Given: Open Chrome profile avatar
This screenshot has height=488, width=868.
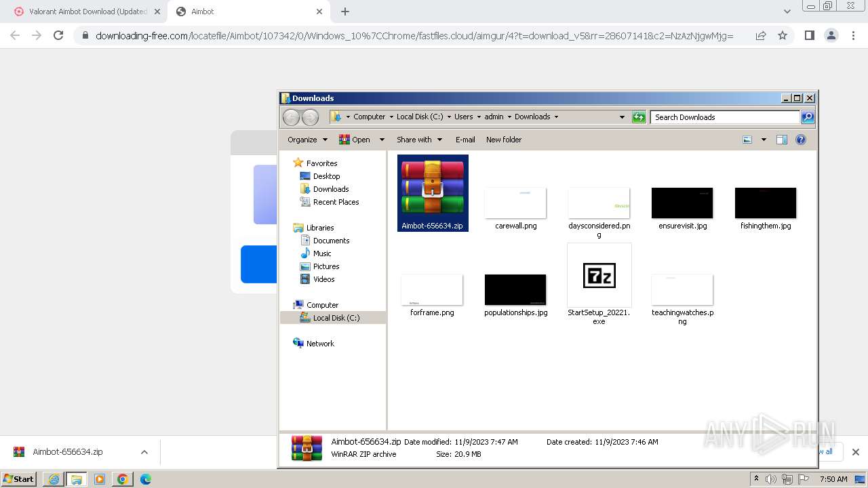Looking at the screenshot, I should click(x=831, y=35).
